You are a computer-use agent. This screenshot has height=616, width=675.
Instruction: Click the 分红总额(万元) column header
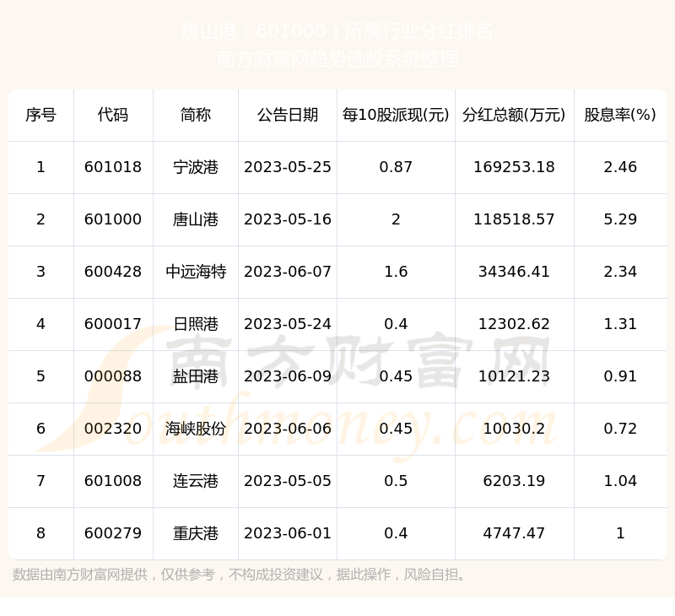pyautogui.click(x=514, y=115)
